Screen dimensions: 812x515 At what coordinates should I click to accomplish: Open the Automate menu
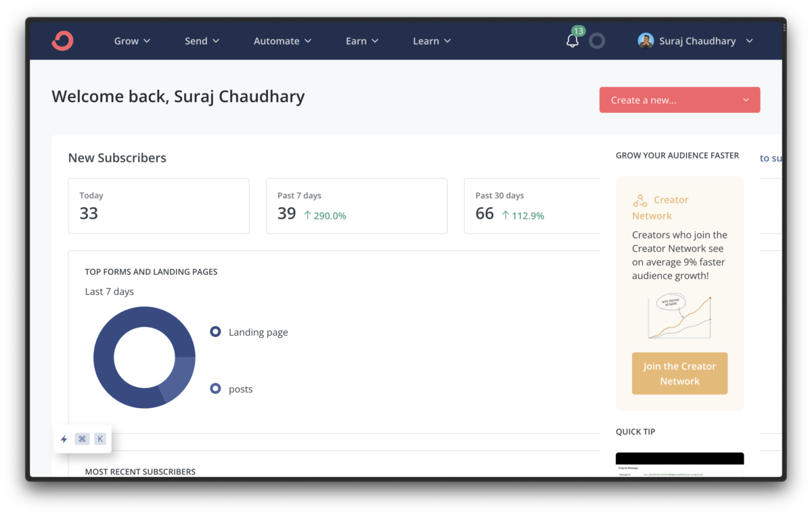pos(282,41)
